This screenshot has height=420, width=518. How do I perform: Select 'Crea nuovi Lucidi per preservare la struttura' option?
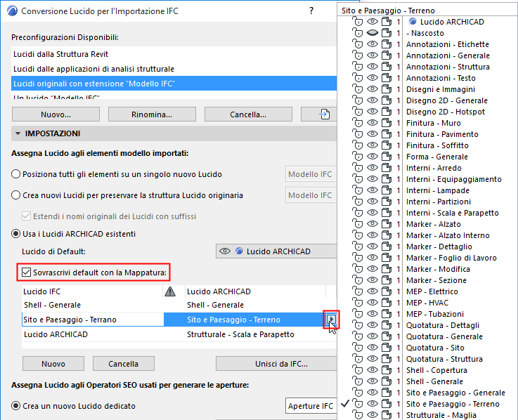[16, 195]
